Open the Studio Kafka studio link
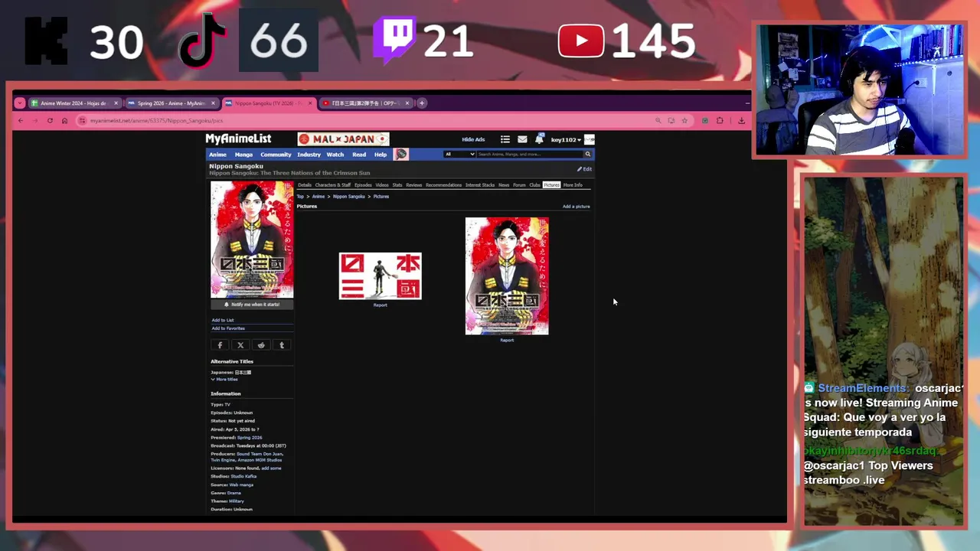Viewport: 980px width, 551px height. pyautogui.click(x=243, y=477)
